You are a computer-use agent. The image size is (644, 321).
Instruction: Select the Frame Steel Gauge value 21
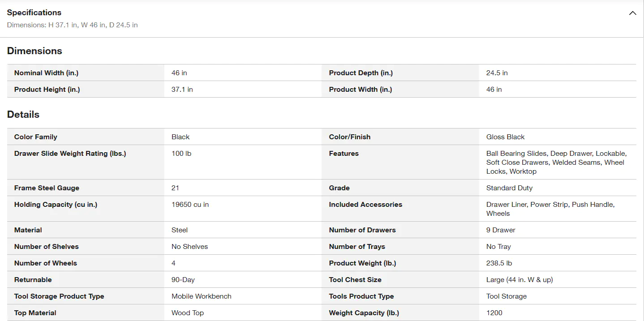pyautogui.click(x=175, y=188)
